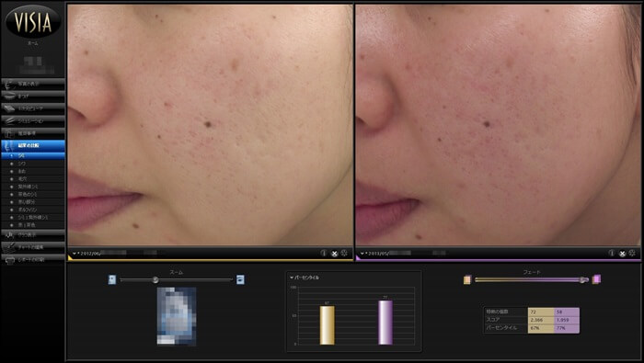Close the left 2012/06 image panel

tap(334, 254)
